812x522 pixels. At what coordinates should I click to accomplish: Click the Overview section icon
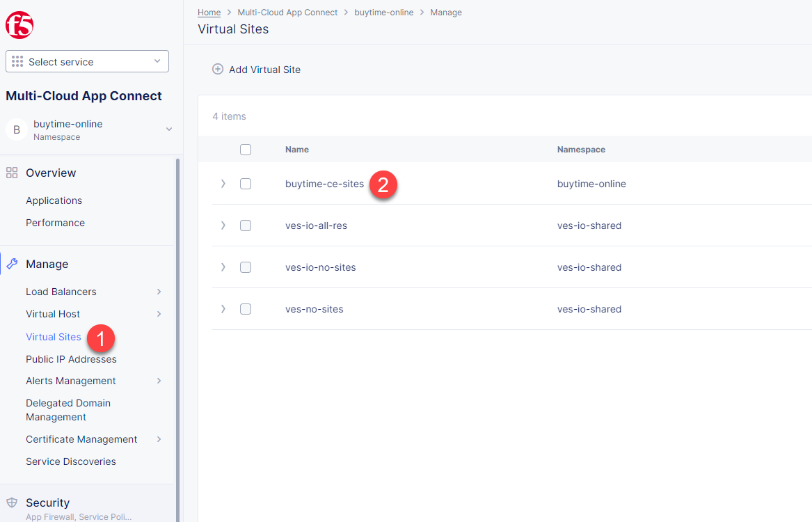12,173
